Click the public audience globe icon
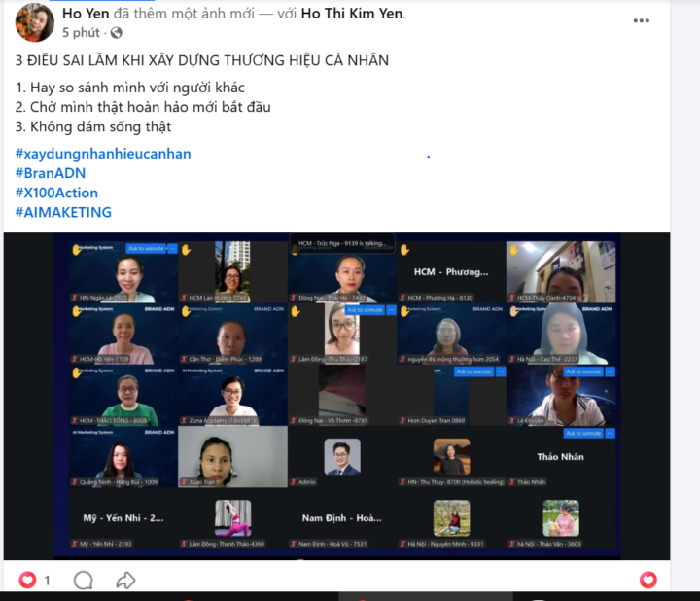The width and height of the screenshot is (700, 601). [x=116, y=33]
